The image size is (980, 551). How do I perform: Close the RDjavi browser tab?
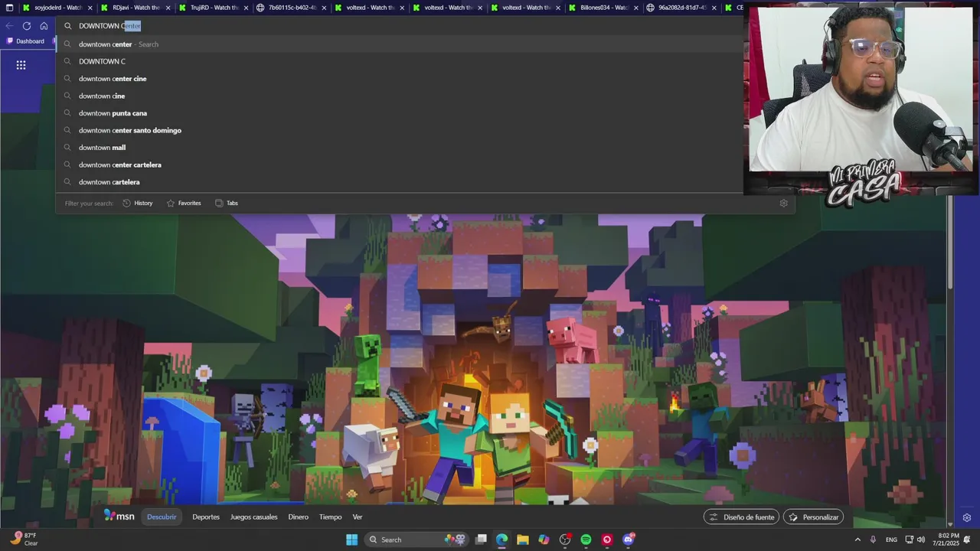point(168,8)
